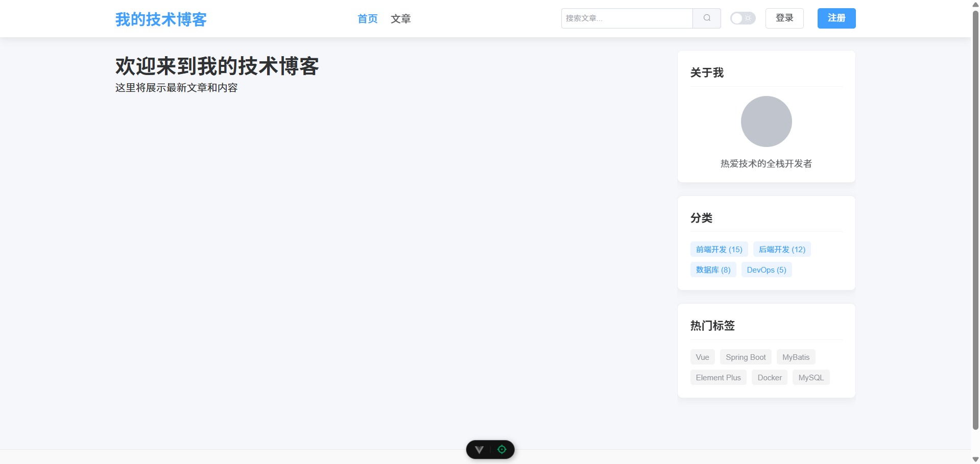
Task: Click the MySQL tag
Action: tap(811, 377)
